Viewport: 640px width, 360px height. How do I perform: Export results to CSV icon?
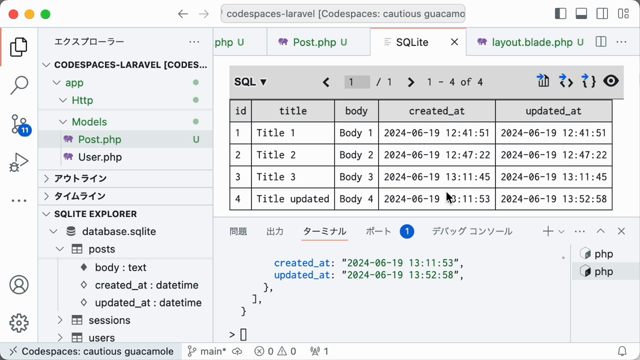[543, 81]
